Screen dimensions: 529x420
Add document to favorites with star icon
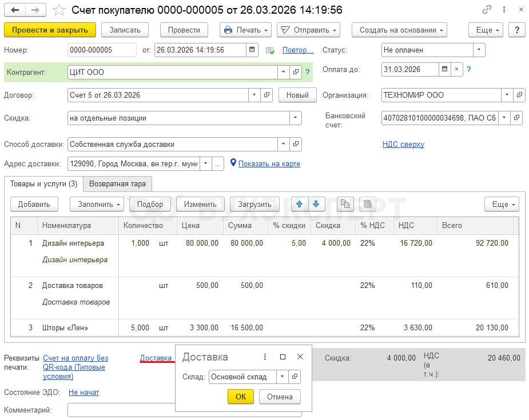coord(59,10)
